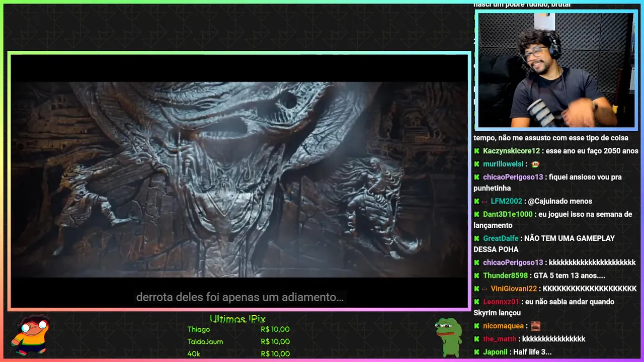Viewport: 644px width, 362px height.
Task: Click the message 'NÃO TEM UMA GAMEPLAY DESSA POHA'
Action: tap(544, 244)
